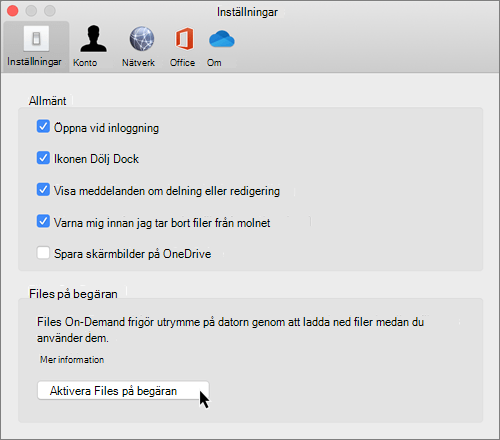This screenshot has height=440, width=500.
Task: Click Aktivera Files på begäran button
Action: pyautogui.click(x=123, y=390)
